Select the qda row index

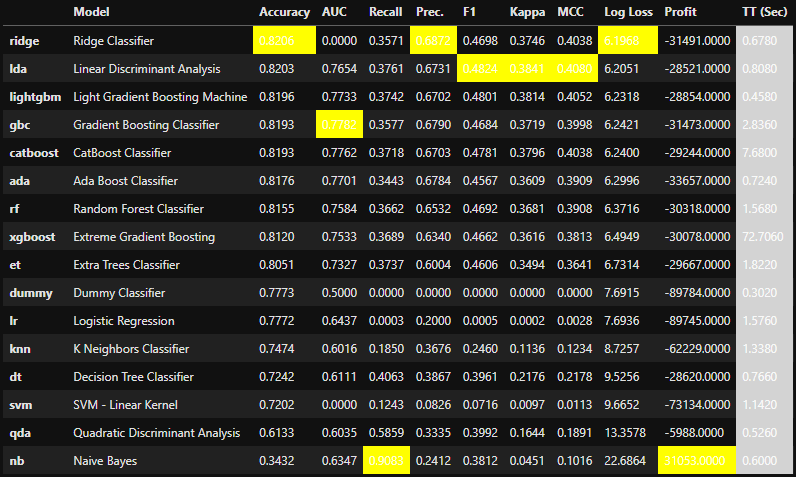(20, 433)
